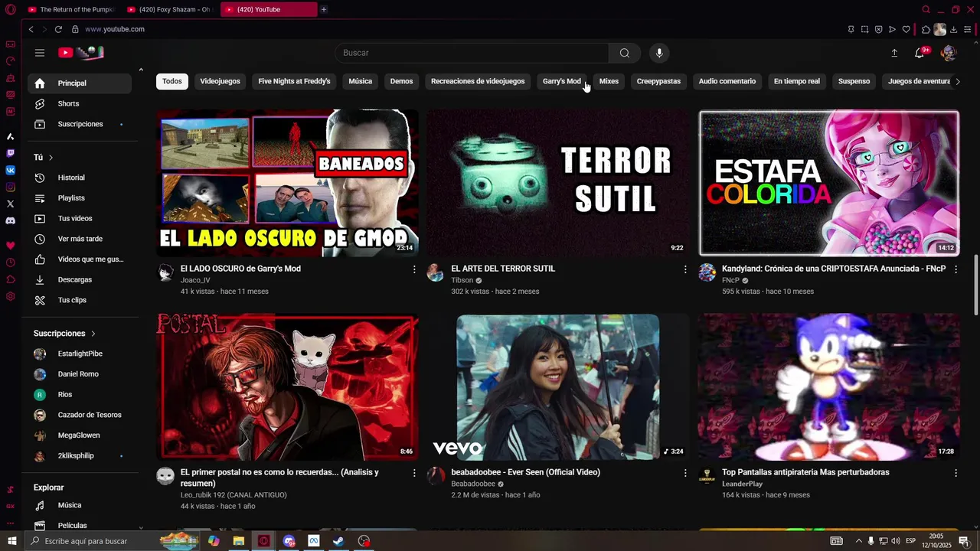Screen dimensions: 980x551
Task: Open Instagram in the Opera sidebar
Action: (11, 187)
